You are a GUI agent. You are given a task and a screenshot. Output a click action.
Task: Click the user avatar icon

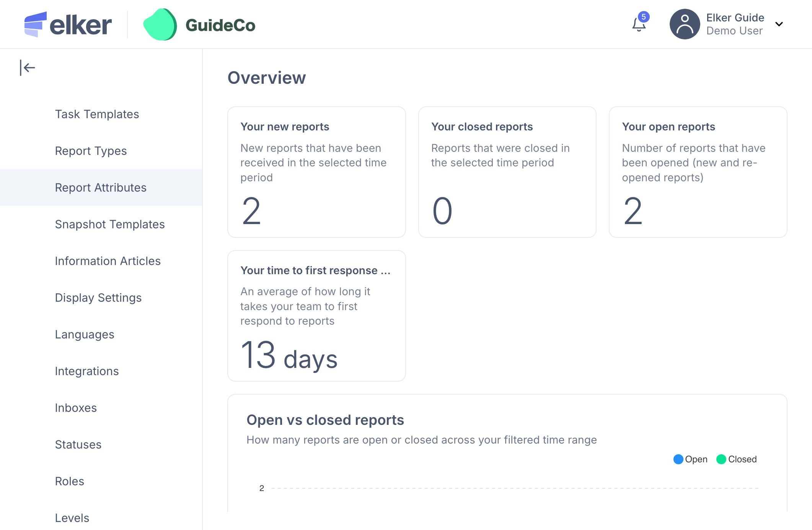(x=685, y=24)
